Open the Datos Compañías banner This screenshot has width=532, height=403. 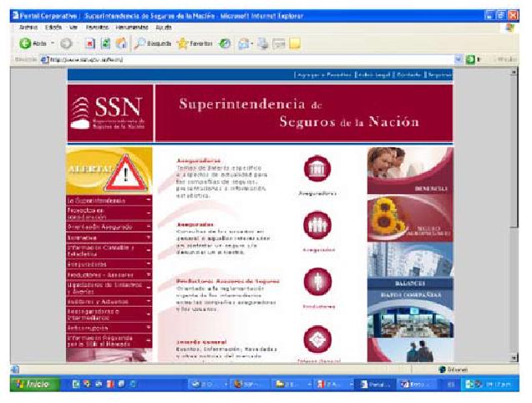click(x=410, y=314)
